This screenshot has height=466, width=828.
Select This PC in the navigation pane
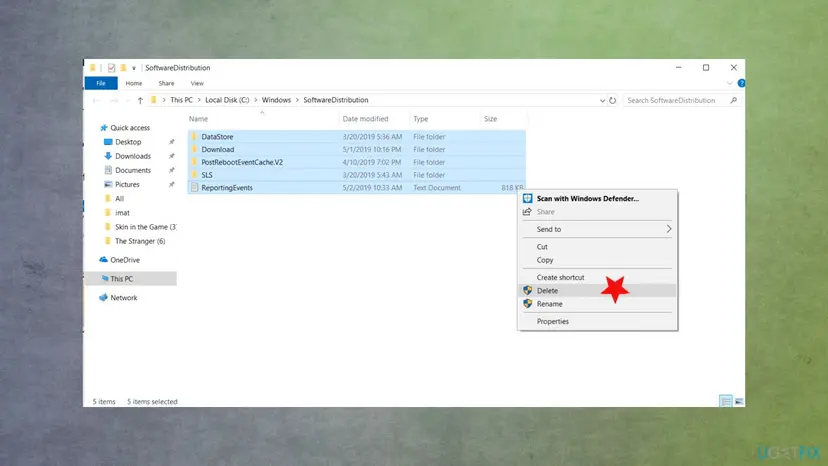click(131, 278)
